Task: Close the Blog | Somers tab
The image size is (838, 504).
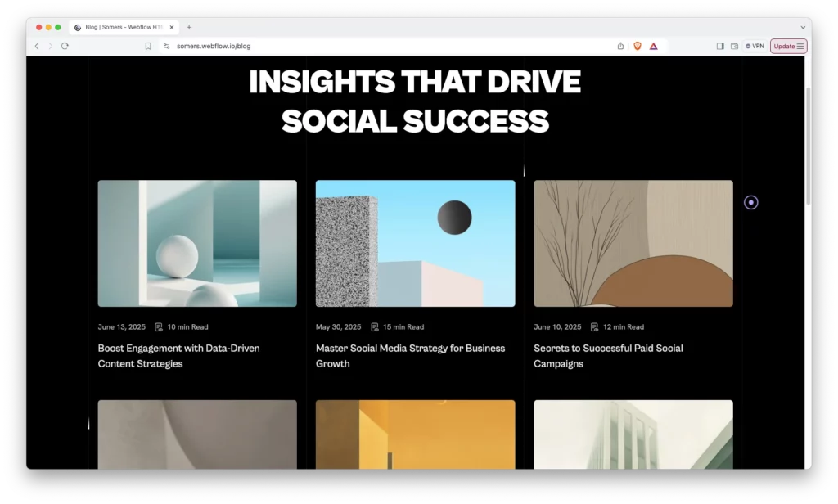Action: [x=172, y=27]
